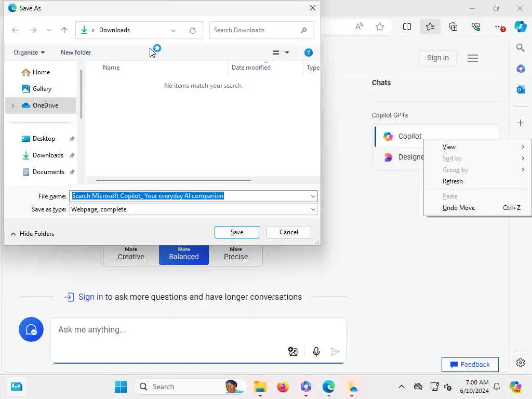Open View submenu in context menu
The image size is (532, 399).
pos(477,147)
